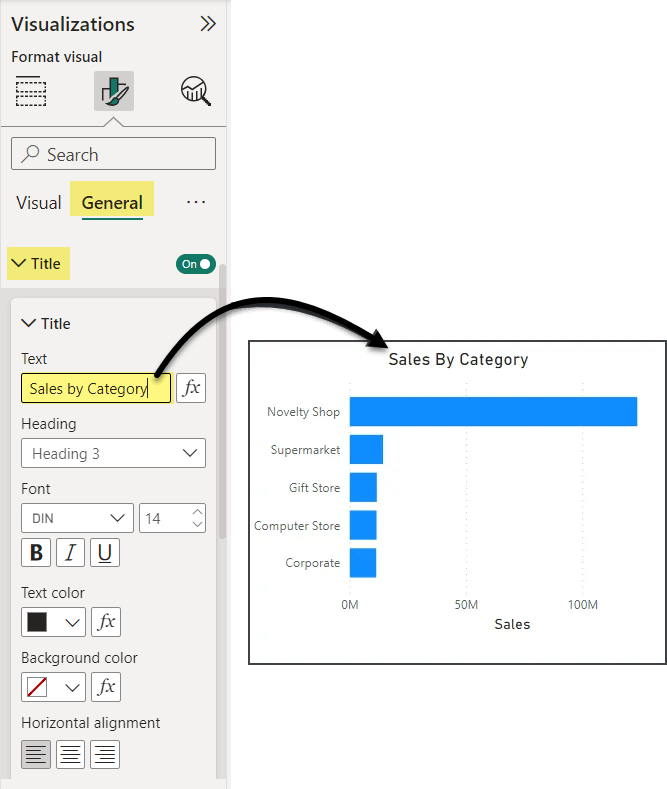This screenshot has height=789, width=667.
Task: Switch to the Visual tab
Action: click(x=39, y=203)
